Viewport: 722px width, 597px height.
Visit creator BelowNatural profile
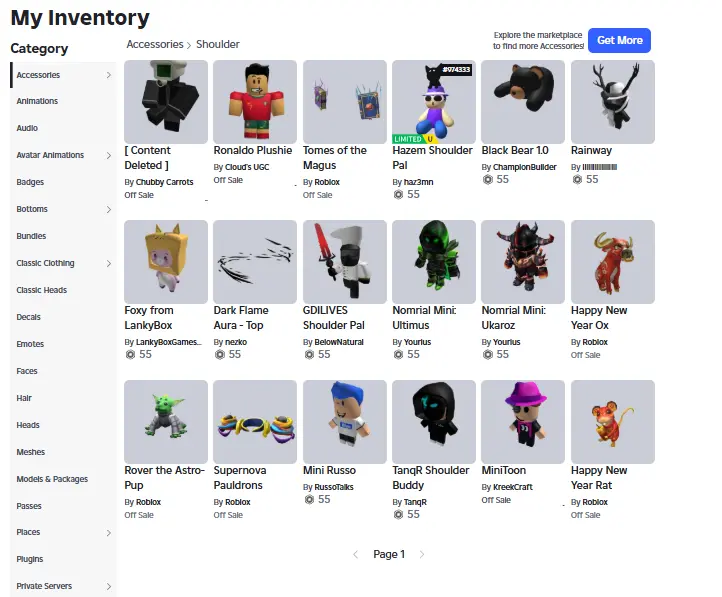click(x=339, y=342)
